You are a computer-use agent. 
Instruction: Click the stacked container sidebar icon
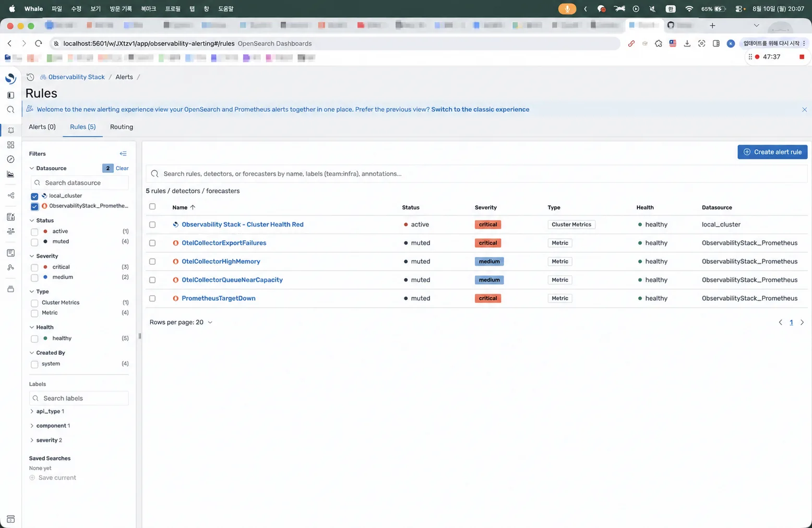(10, 289)
